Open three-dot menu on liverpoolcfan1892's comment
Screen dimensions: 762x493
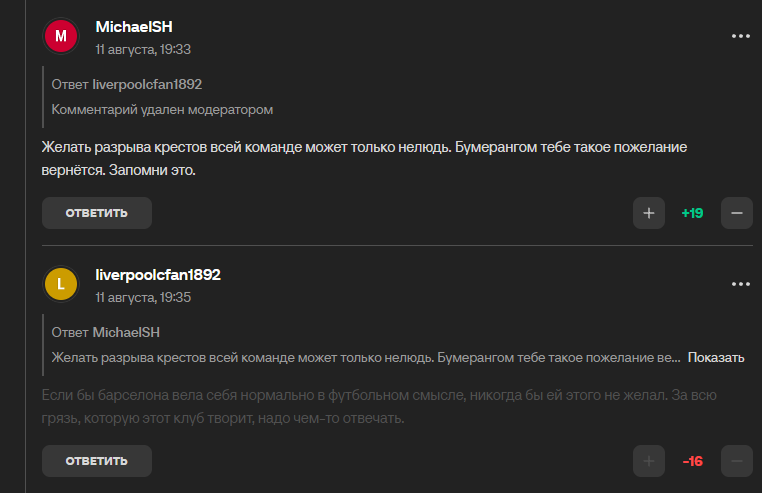(x=741, y=284)
